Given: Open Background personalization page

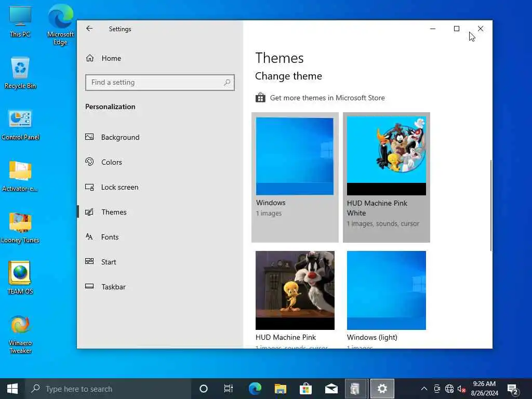Looking at the screenshot, I should [159, 137].
